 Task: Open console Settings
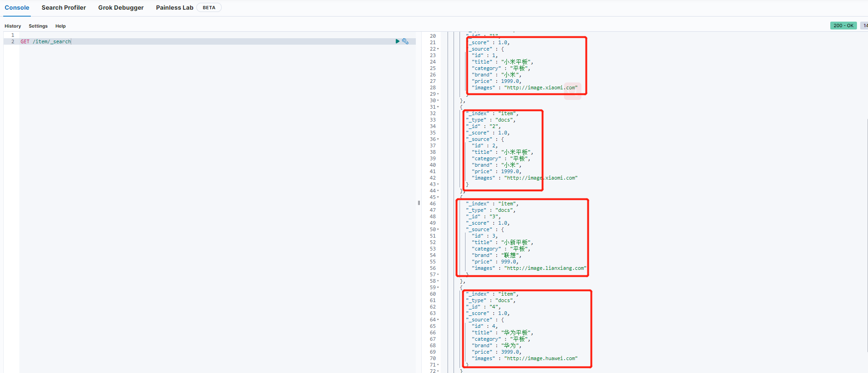click(x=38, y=26)
